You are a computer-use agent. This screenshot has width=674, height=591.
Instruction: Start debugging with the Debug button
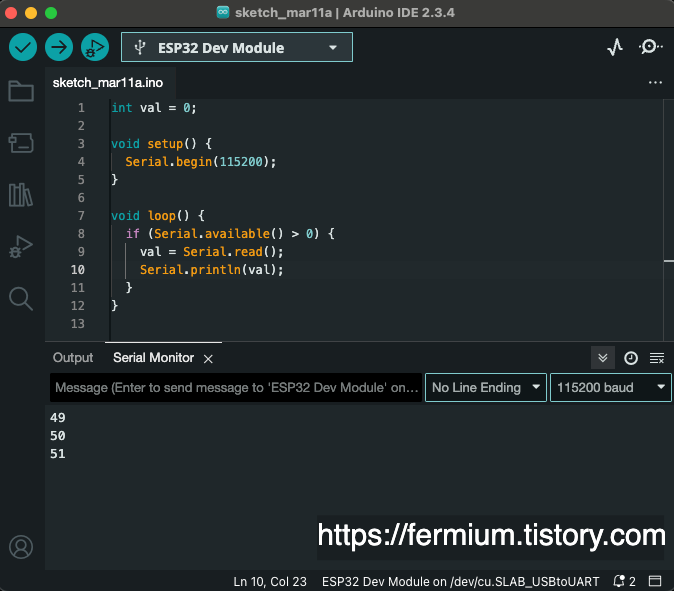[95, 47]
